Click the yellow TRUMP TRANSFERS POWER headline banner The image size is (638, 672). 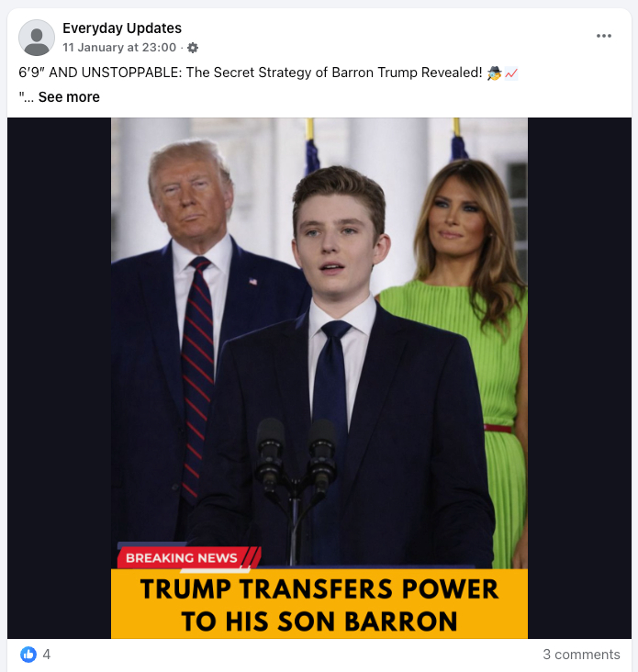pos(319,604)
